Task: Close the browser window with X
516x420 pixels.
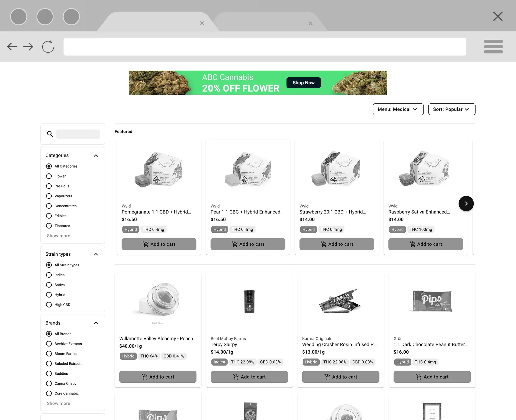Action: pos(498,16)
